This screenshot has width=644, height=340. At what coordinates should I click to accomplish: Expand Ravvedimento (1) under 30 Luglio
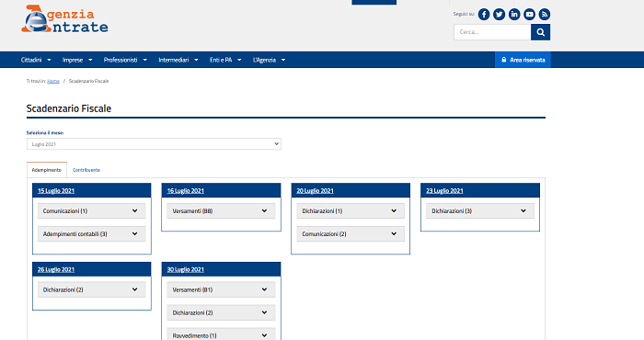[221, 334]
